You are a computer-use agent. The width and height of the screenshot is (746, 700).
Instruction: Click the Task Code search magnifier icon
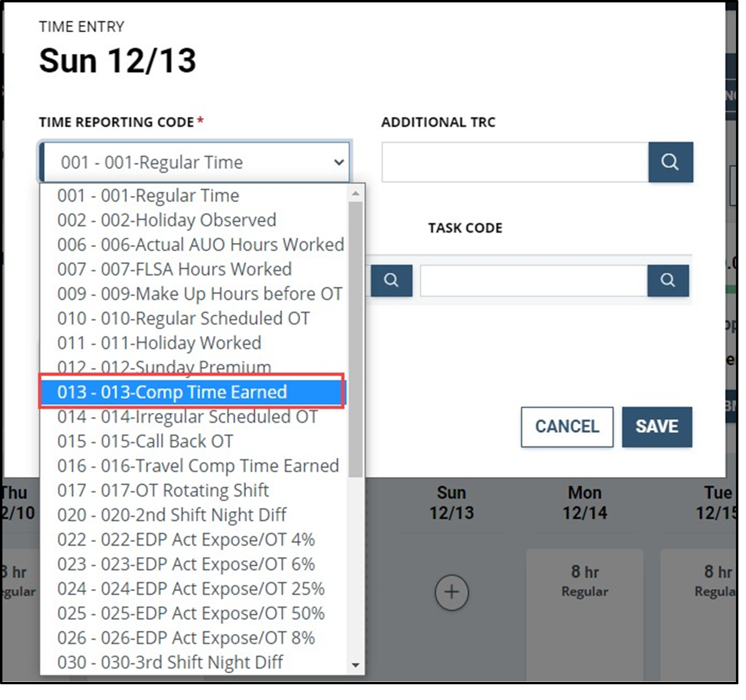tap(668, 281)
